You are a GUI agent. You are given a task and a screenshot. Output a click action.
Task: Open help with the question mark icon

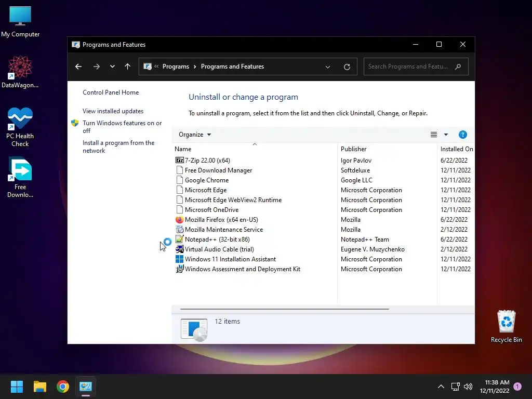pyautogui.click(x=463, y=135)
